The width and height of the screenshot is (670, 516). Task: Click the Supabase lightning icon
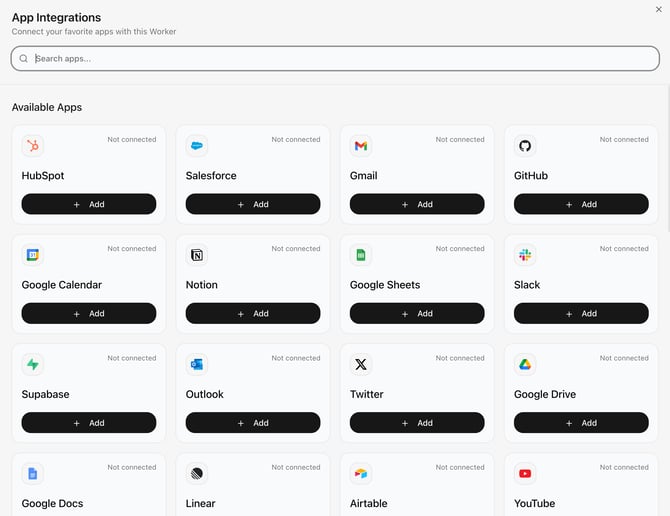33,364
